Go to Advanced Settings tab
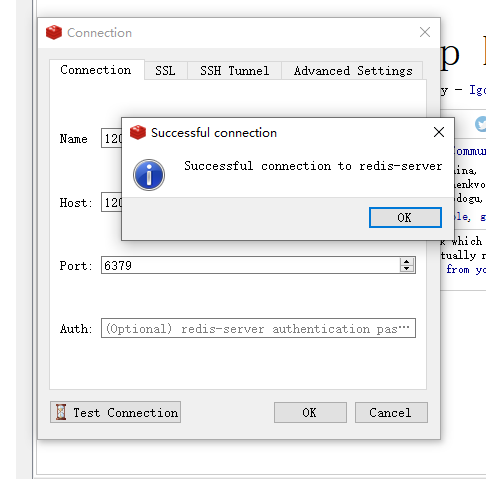 [353, 71]
